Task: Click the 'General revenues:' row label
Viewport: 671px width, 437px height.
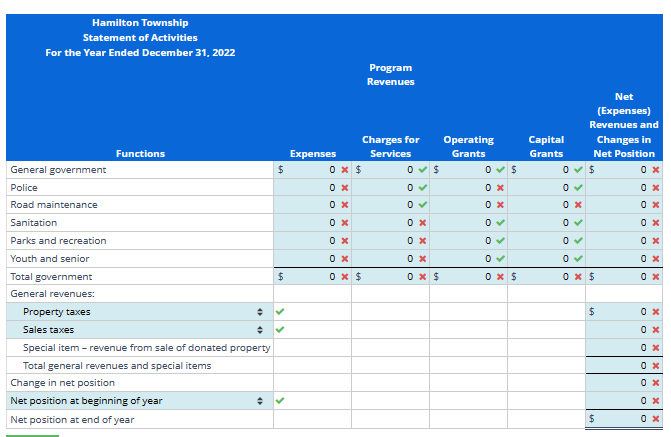Action: 53,294
